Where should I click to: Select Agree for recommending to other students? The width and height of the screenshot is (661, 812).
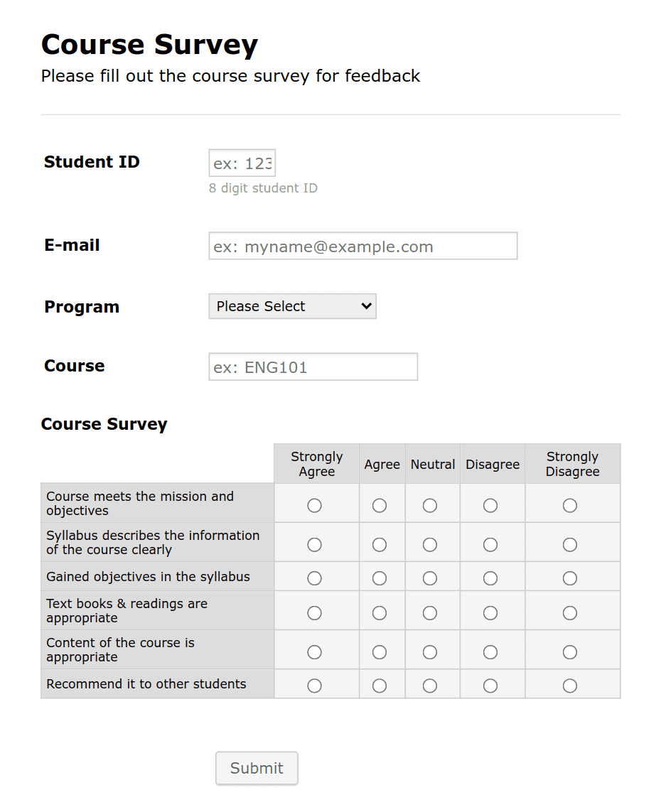380,685
